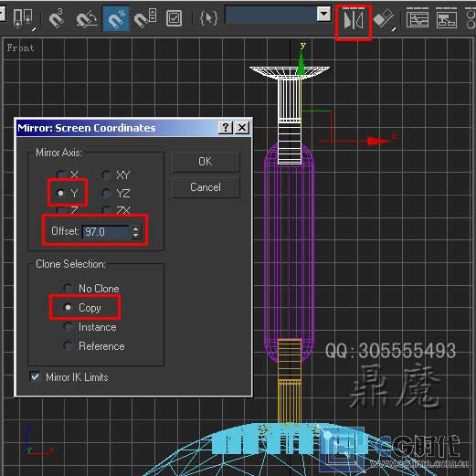
Task: Click the Mirror tool icon in toolbar
Action: pos(353,20)
